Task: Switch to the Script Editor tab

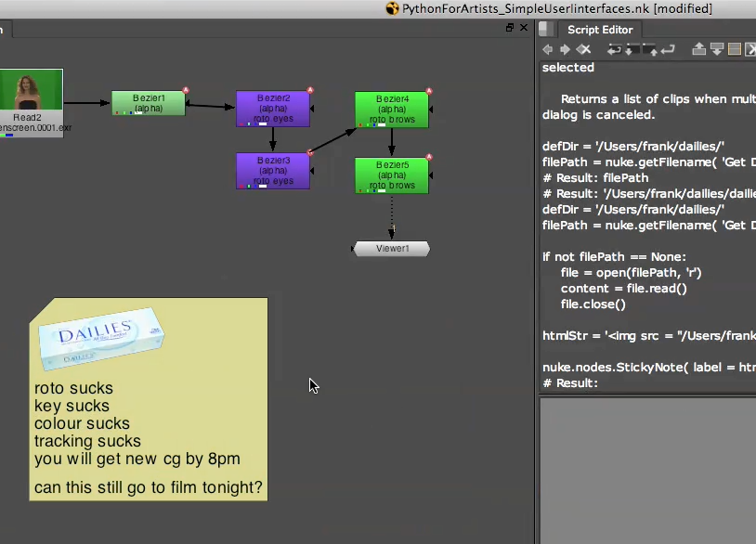Action: (x=599, y=29)
